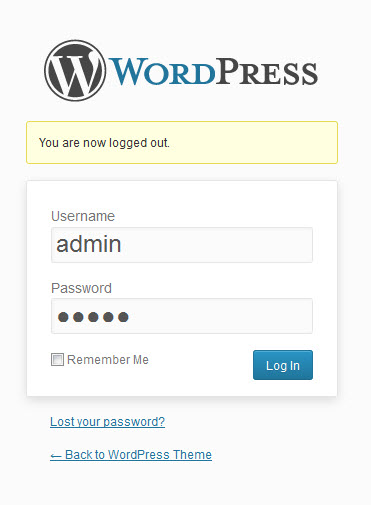Enable the Remember Me checkbox
371x505 pixels.
[x=57, y=360]
